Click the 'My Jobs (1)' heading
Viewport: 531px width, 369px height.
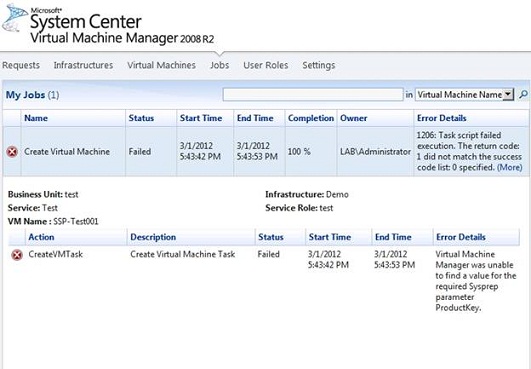[x=33, y=95]
